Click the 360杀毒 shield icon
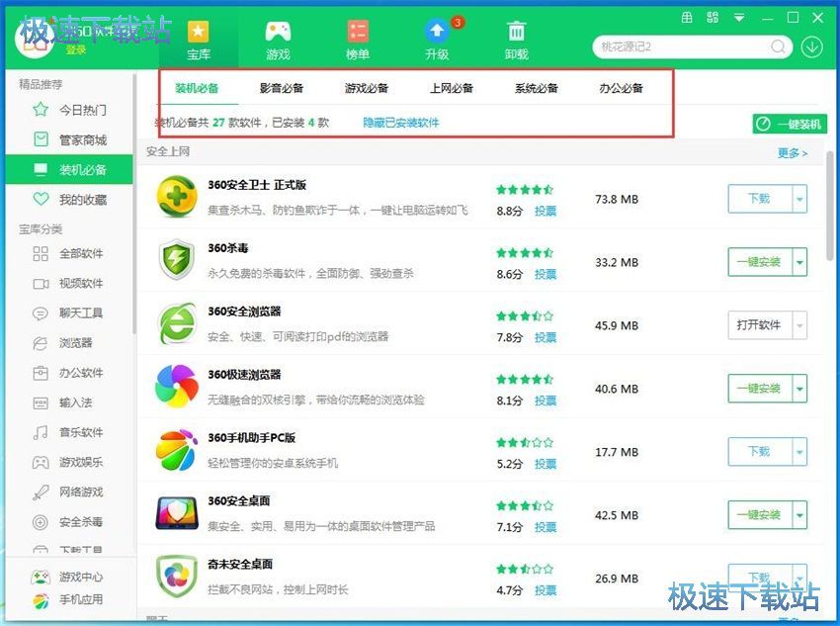840x626 pixels. [176, 260]
